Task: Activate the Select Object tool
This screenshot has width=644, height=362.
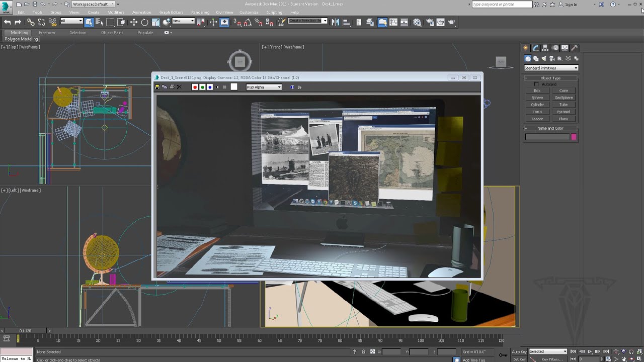Action: 89,22
